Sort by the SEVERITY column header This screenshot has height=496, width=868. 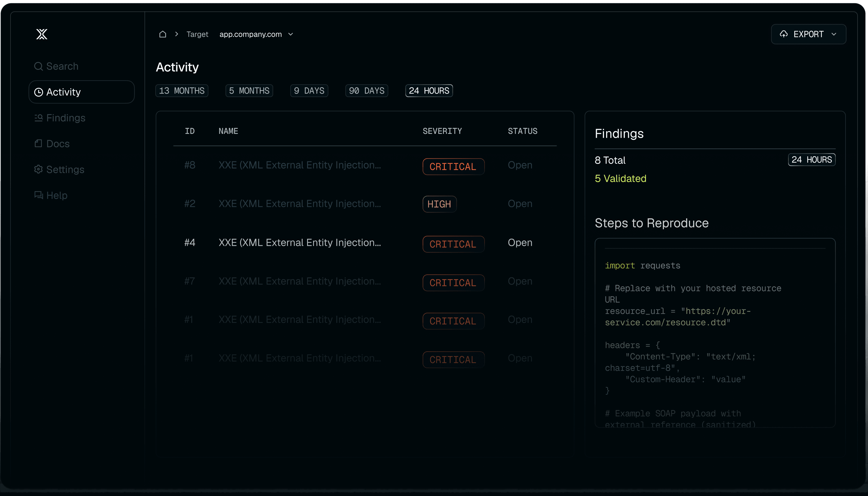(x=442, y=131)
